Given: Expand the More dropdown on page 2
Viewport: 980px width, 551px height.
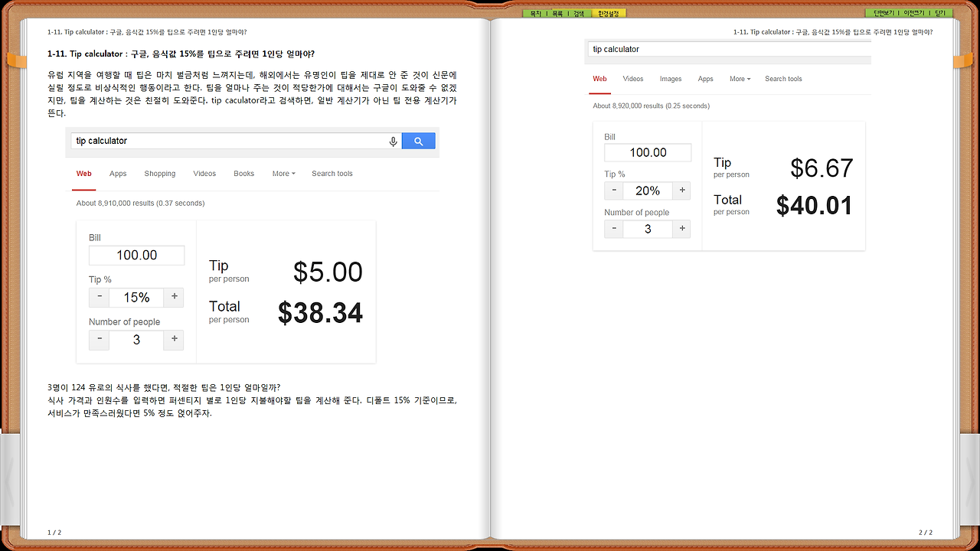Looking at the screenshot, I should pyautogui.click(x=740, y=79).
